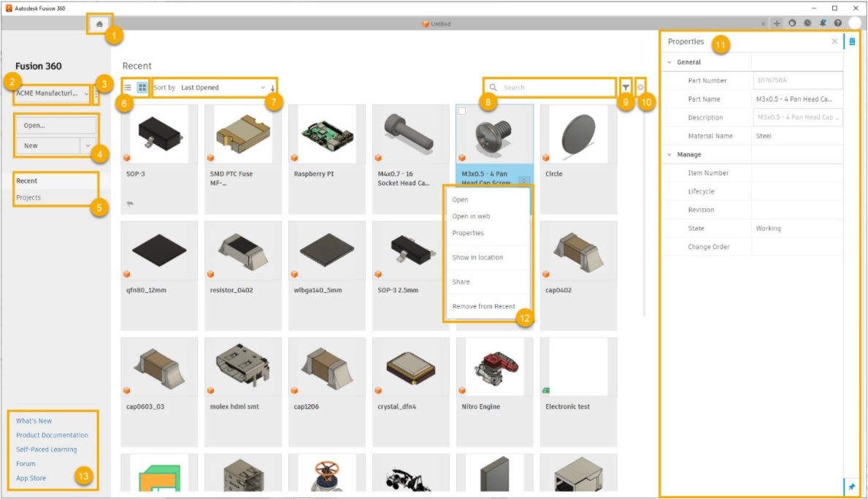This screenshot has width=868, height=499.
Task: Open the SOP-3 thumbnail
Action: [x=159, y=134]
